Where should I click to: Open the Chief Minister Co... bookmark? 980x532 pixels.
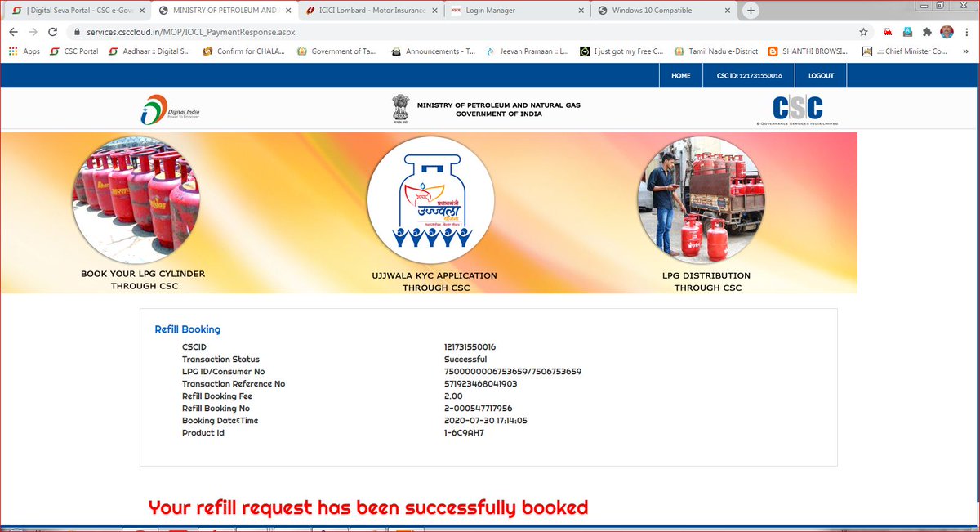coord(904,51)
